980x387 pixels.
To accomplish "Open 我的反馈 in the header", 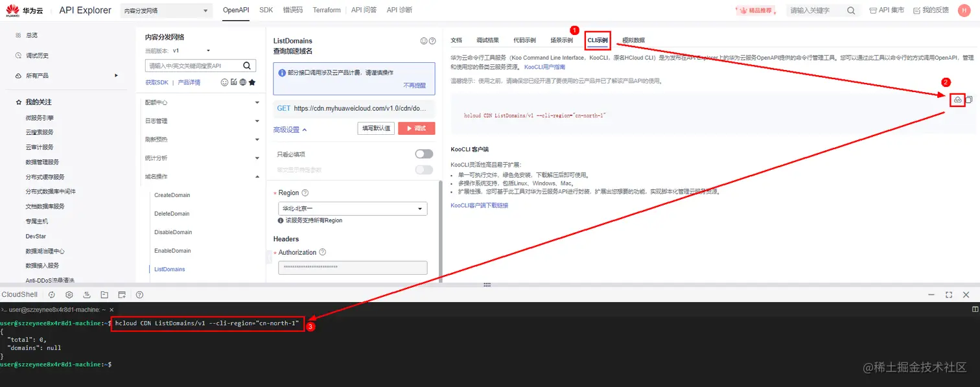I will coord(931,10).
